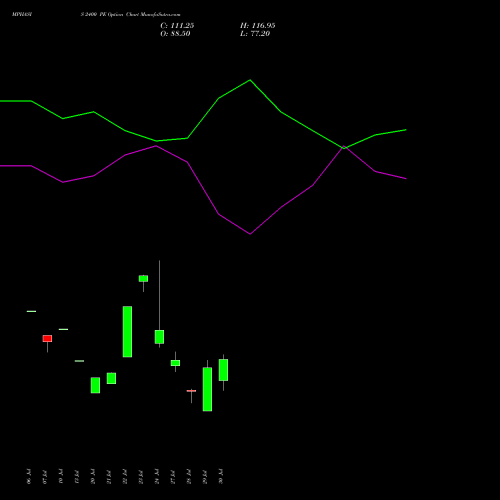500x500 pixels.
Task: Click the open value "O: 88.50"
Action: [x=175, y=34]
